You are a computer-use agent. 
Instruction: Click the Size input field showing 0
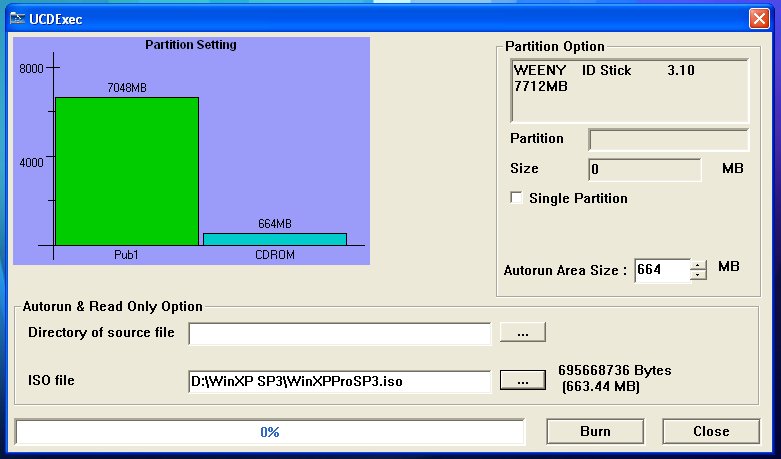point(645,169)
